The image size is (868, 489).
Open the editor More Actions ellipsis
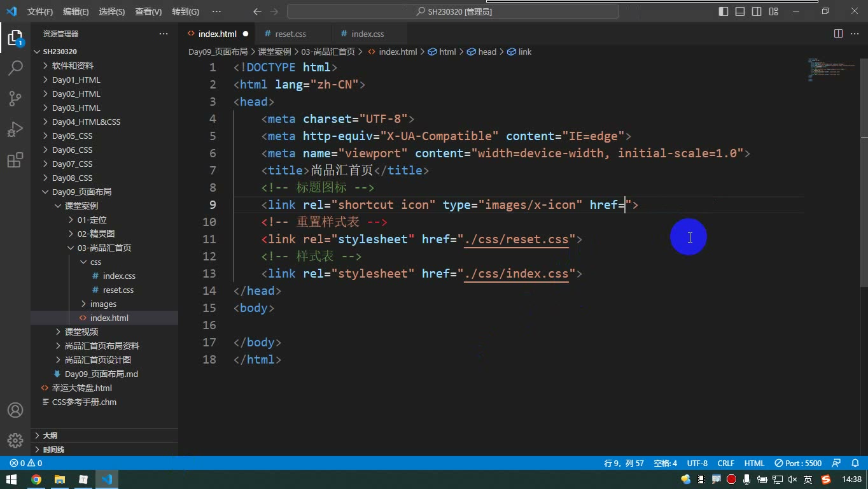tap(855, 34)
